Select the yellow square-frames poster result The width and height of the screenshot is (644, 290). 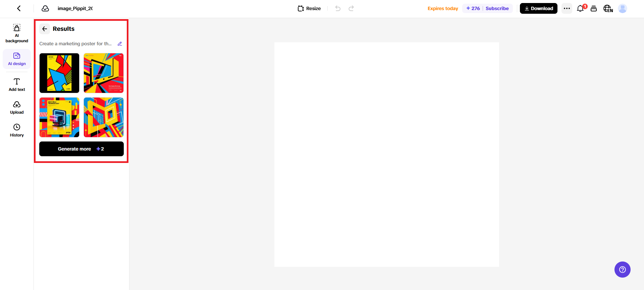click(104, 117)
